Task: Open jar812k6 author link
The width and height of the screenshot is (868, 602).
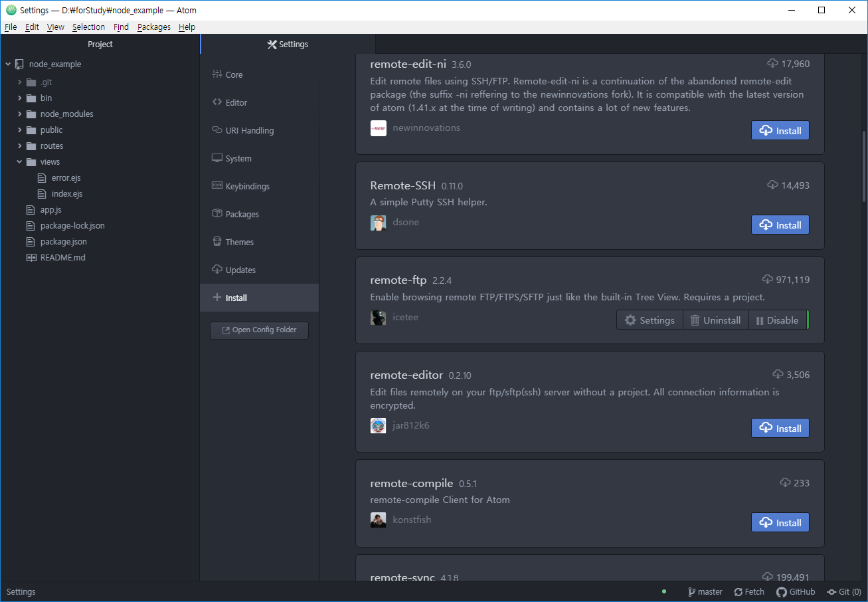Action: pos(411,425)
